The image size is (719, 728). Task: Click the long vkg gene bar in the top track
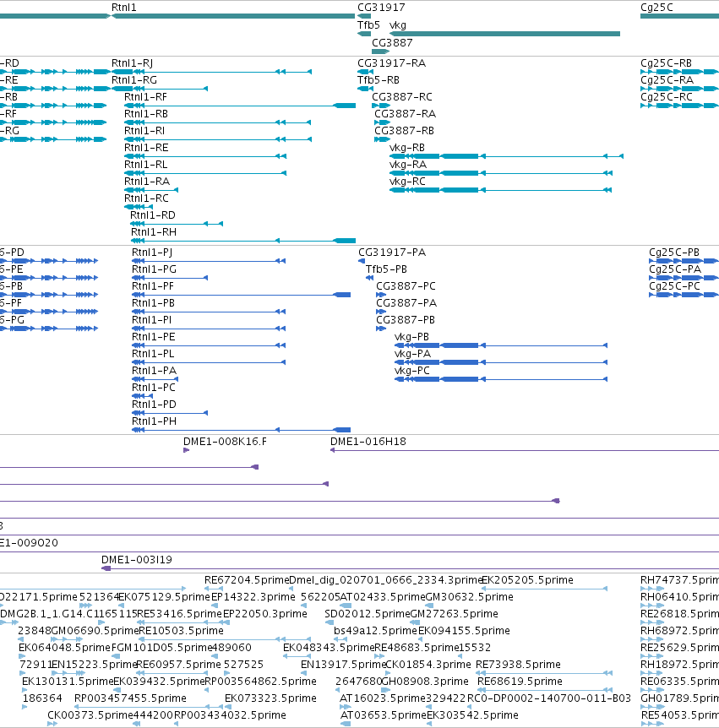pyautogui.click(x=505, y=34)
